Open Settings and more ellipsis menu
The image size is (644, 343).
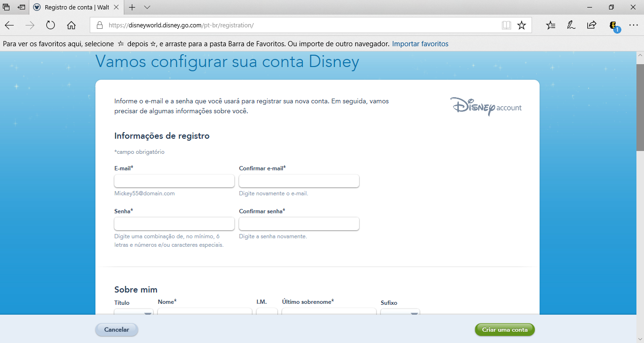point(634,25)
